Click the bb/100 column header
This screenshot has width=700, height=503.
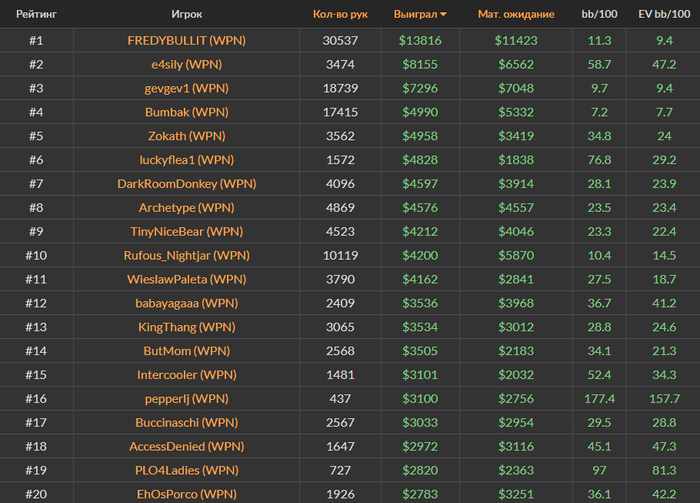[599, 14]
